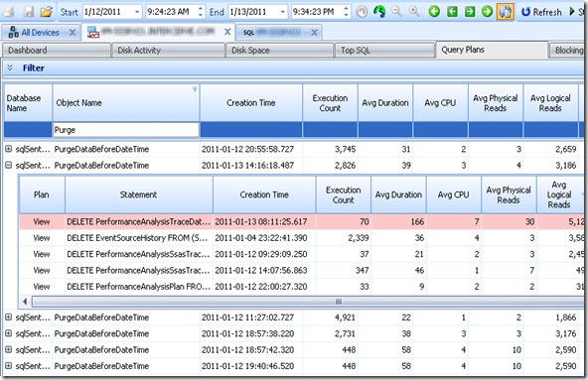
Task: Click the Start time stepper arrows
Action: (201, 12)
